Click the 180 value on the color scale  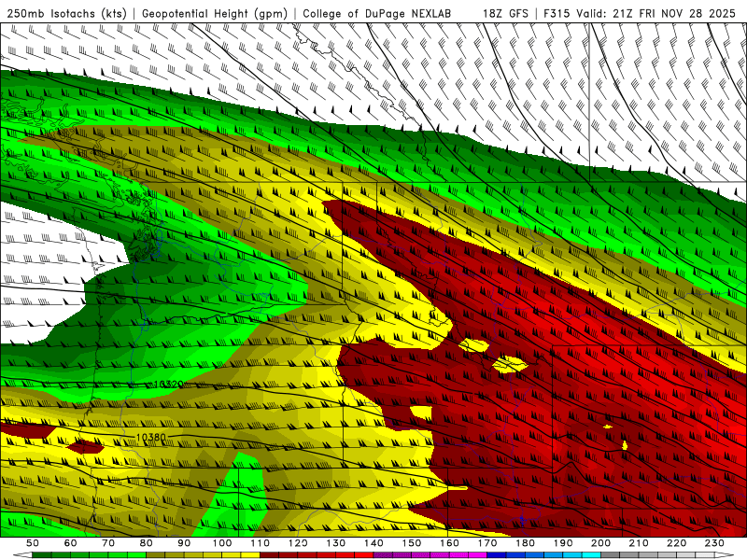click(x=525, y=543)
